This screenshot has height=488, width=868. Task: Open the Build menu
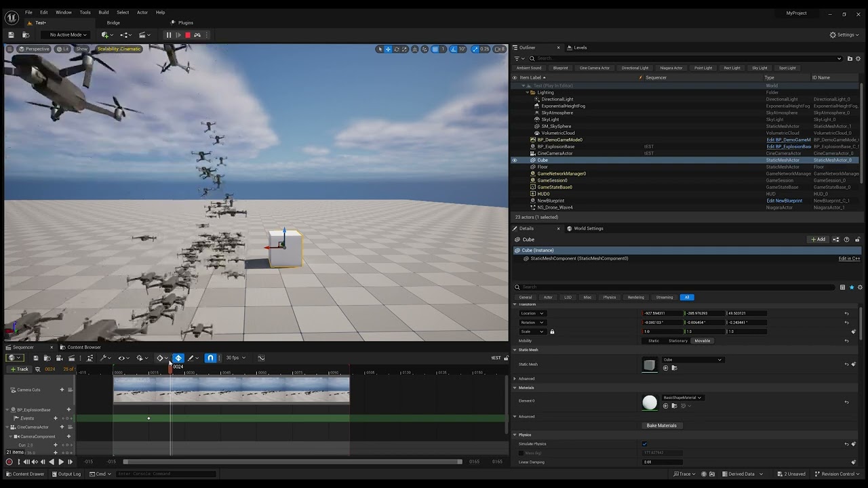click(103, 12)
